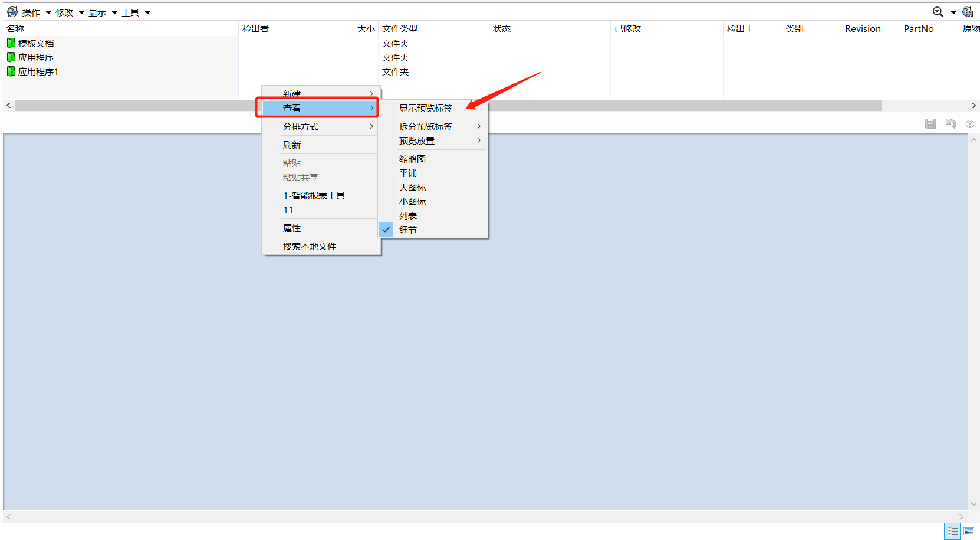The width and height of the screenshot is (980, 540).
Task: Click the user account icon in top right corner
Action: pyautogui.click(x=968, y=11)
